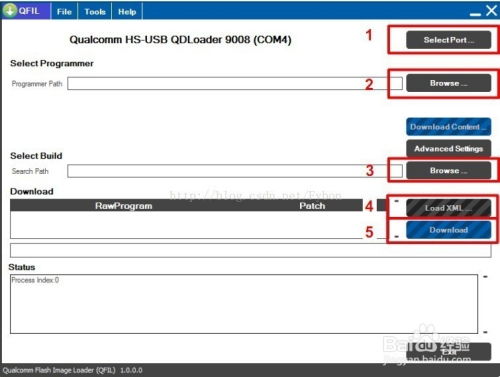
Task: Click the minus icon beside Download button
Action: (396, 236)
